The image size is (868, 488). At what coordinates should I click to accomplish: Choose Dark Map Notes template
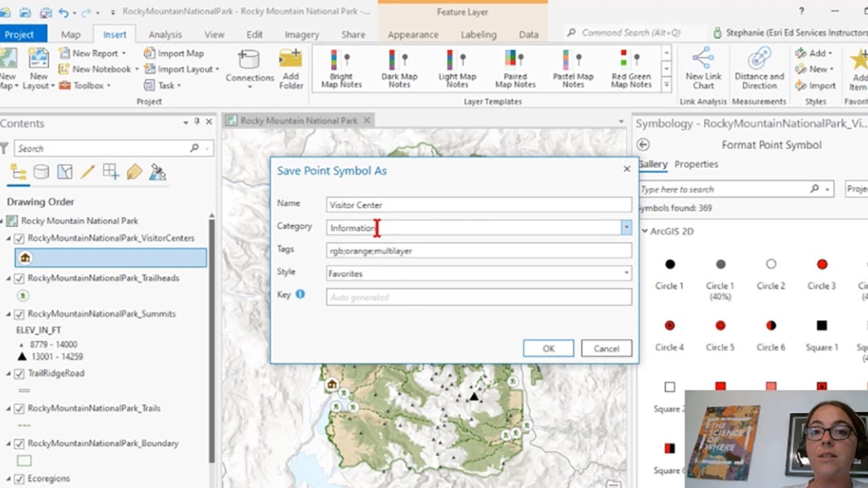pyautogui.click(x=399, y=68)
